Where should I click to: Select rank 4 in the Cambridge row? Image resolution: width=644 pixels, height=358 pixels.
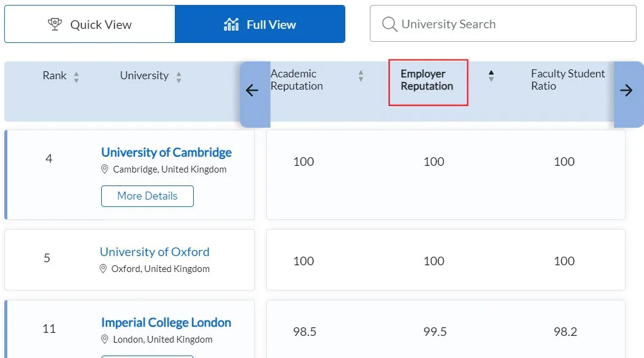click(49, 158)
